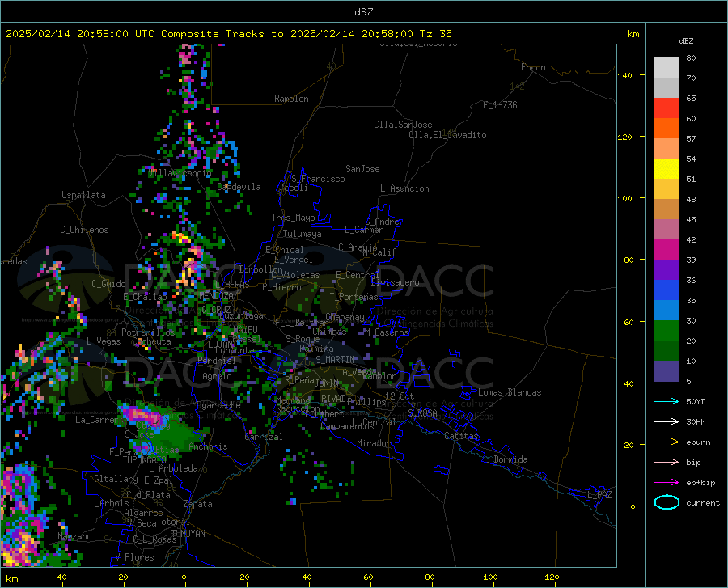Pick the light blue 30–35 dBZ swatch
Image resolution: width=728 pixels, height=588 pixels.
click(x=667, y=311)
